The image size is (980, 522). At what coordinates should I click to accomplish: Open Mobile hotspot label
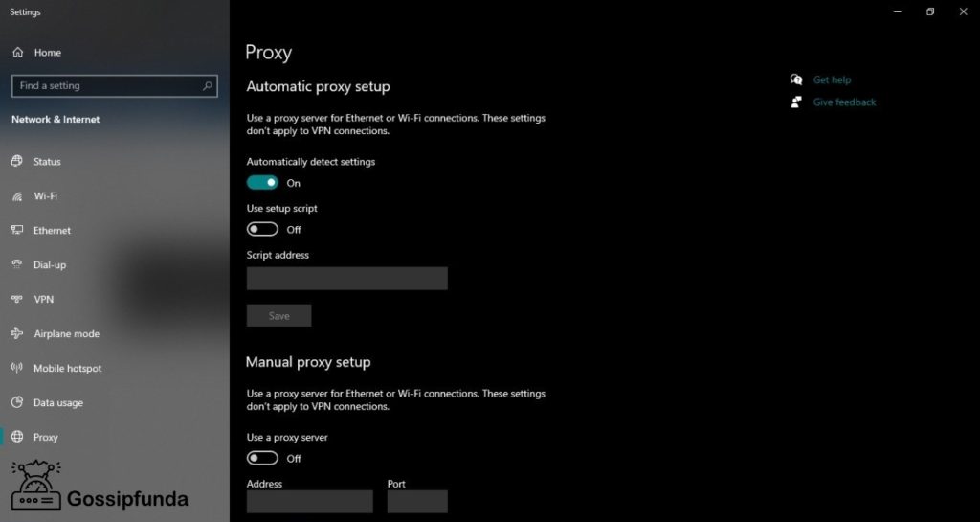tap(68, 368)
